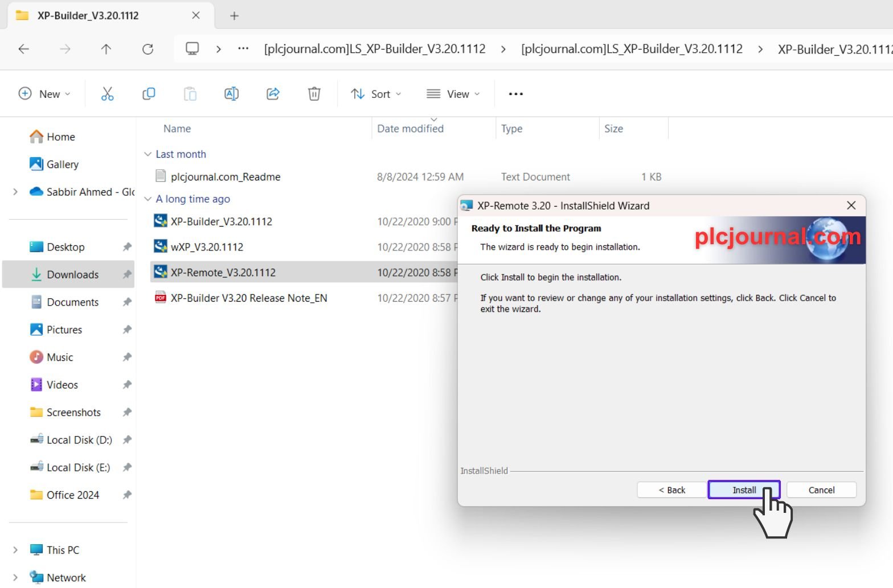Click the 8/8/2024 12:59 AM date cell
This screenshot has width=893, height=588.
420,177
